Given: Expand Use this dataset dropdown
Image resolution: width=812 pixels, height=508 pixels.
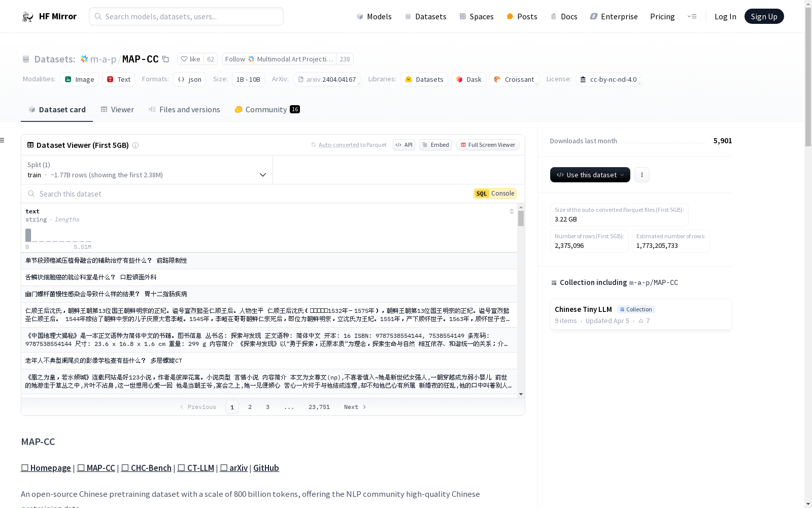Looking at the screenshot, I should coord(590,175).
